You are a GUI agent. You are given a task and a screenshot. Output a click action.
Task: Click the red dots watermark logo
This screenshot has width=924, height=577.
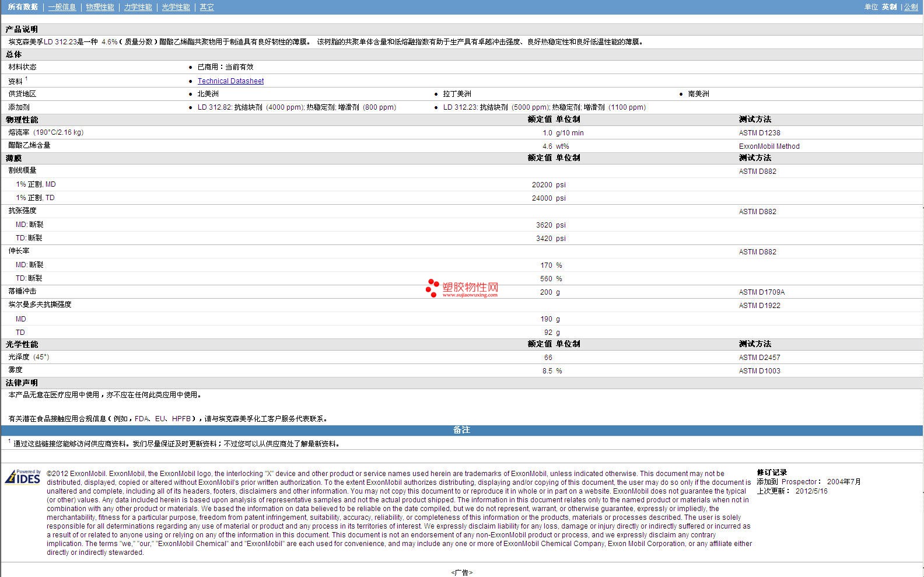432,288
